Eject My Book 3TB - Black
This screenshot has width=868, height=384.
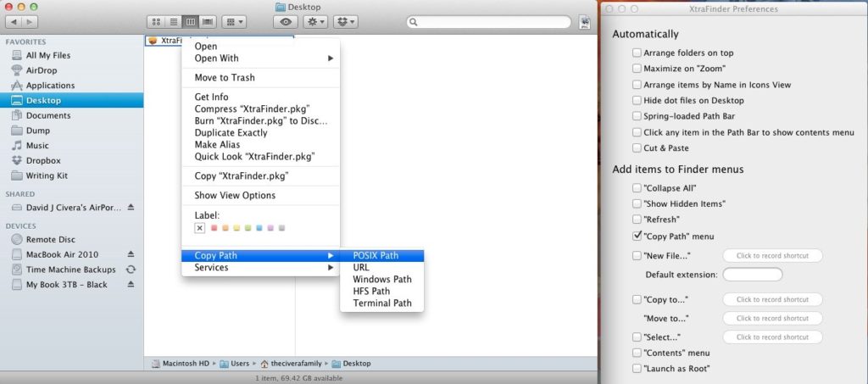[x=131, y=285]
